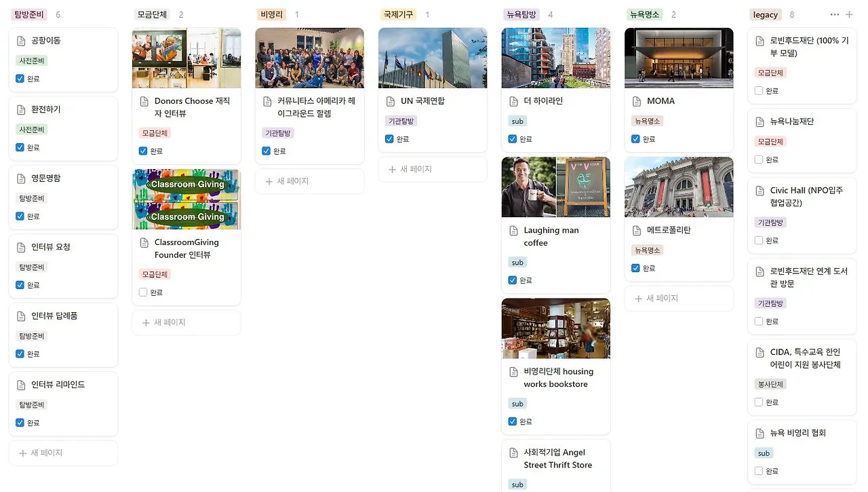Image resolution: width=868 pixels, height=492 pixels.
Task: Open the 메트로폴리탄 card title
Action: (668, 231)
